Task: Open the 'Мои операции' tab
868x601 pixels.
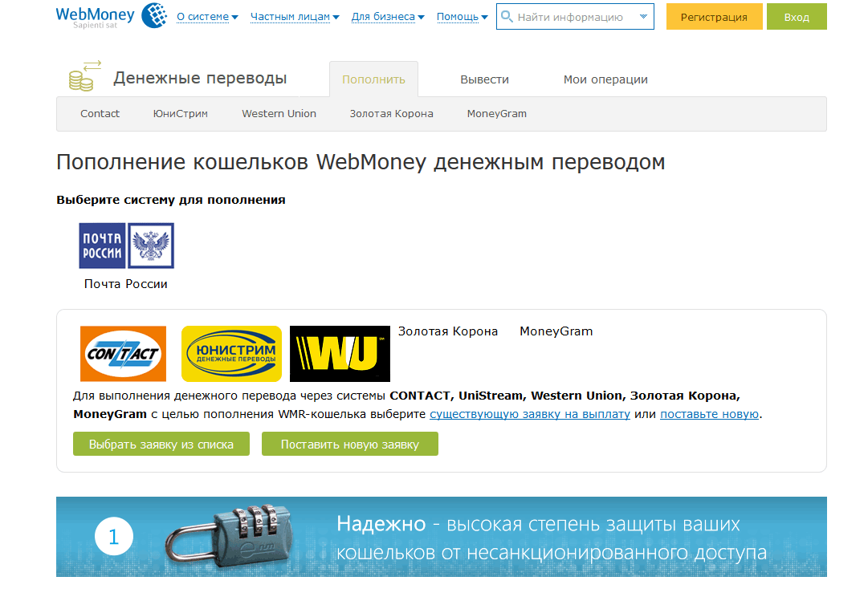Action: coord(605,79)
